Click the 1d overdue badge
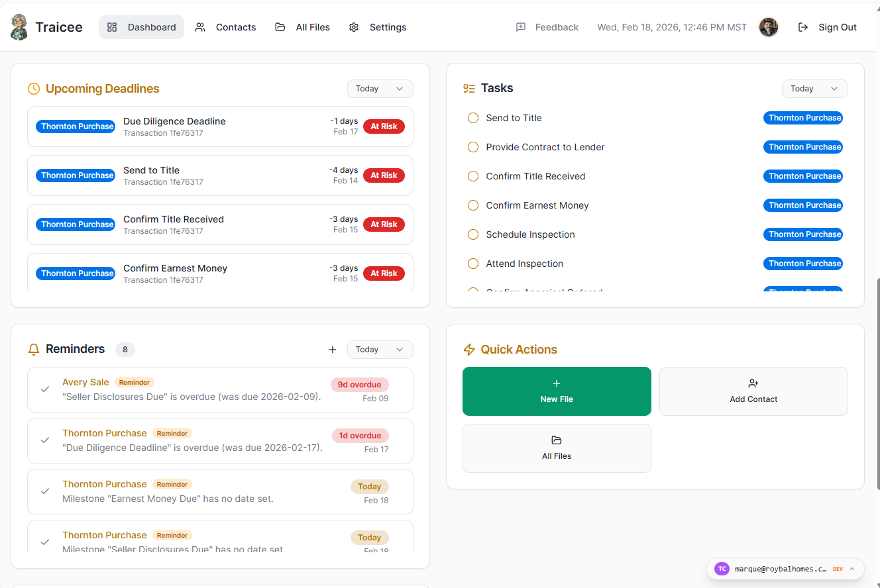Screen dimensions: 880x588 tap(360, 436)
